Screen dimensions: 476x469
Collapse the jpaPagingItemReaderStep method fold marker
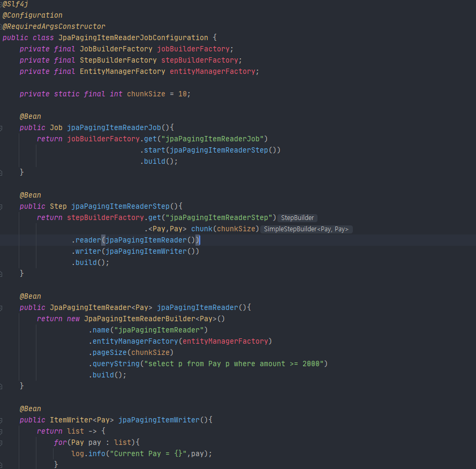[1, 207]
